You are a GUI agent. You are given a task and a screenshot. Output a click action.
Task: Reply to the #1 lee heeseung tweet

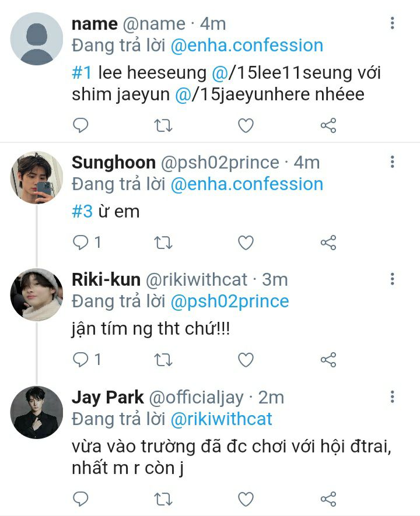click(x=80, y=125)
